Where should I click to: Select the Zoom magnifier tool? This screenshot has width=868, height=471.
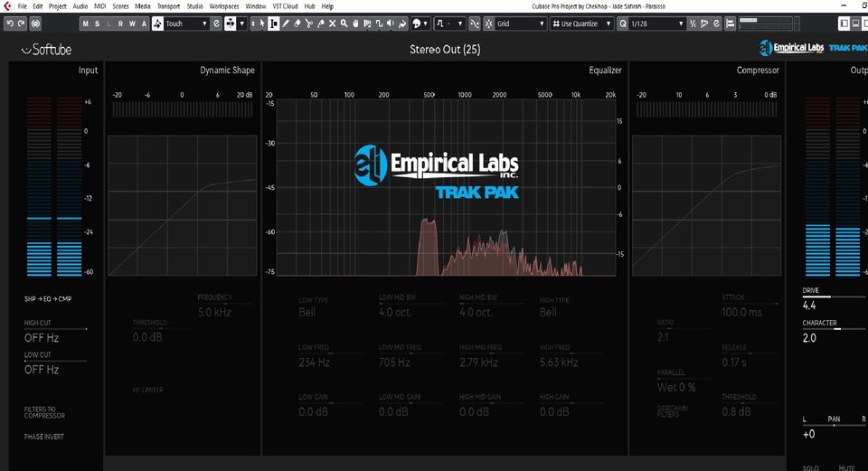(344, 24)
